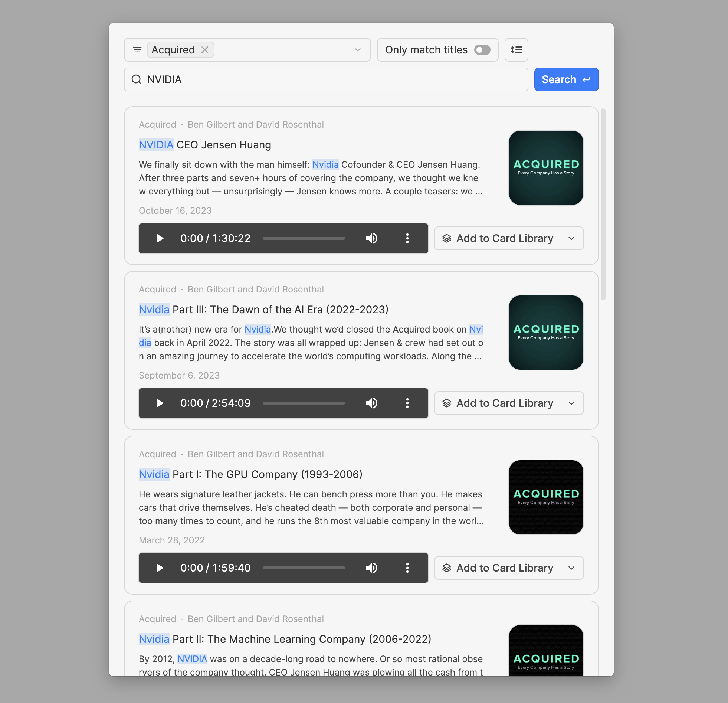Screen dimensions: 728x703
Task: Click the filter lines icon beside the Acquired tag
Action: (x=137, y=50)
